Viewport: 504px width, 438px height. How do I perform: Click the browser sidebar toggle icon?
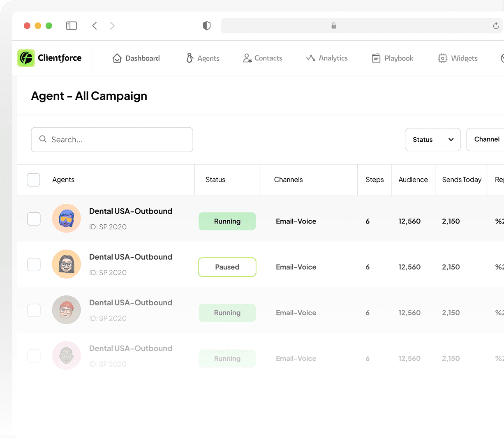(x=71, y=25)
